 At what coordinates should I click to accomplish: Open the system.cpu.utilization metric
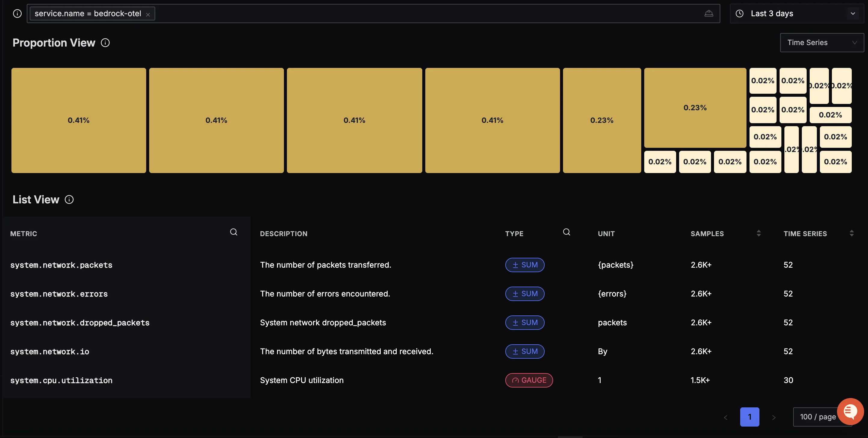point(61,380)
